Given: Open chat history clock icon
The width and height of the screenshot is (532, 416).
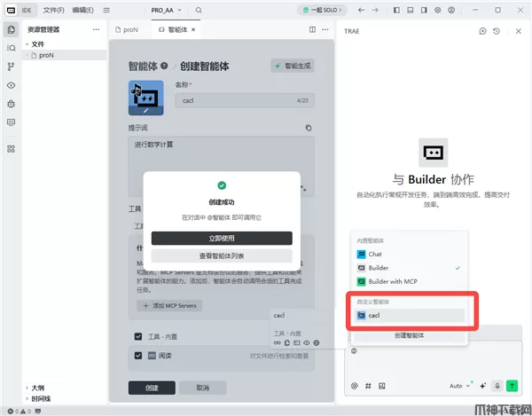Looking at the screenshot, I should click(x=497, y=31).
